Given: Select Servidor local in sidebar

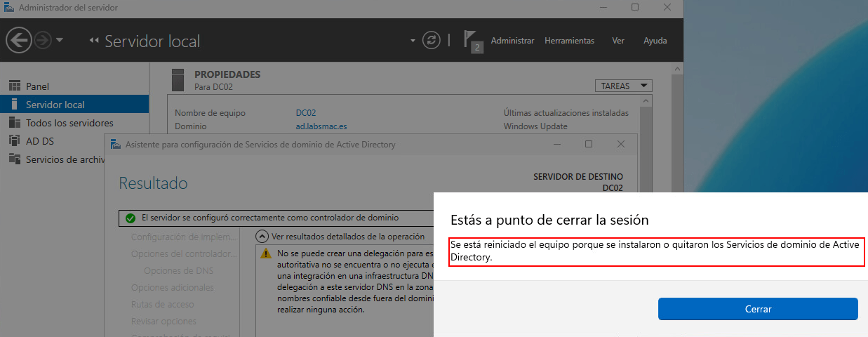Looking at the screenshot, I should pos(55,105).
